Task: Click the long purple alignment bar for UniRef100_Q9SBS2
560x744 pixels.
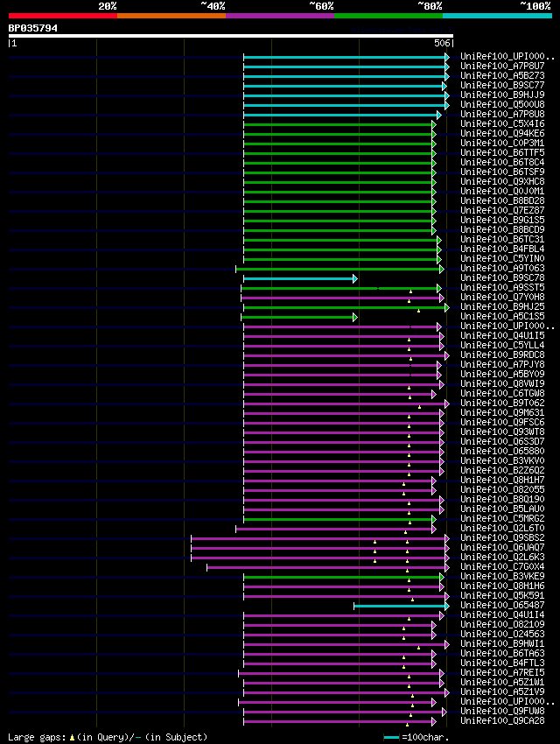Action: (320, 538)
